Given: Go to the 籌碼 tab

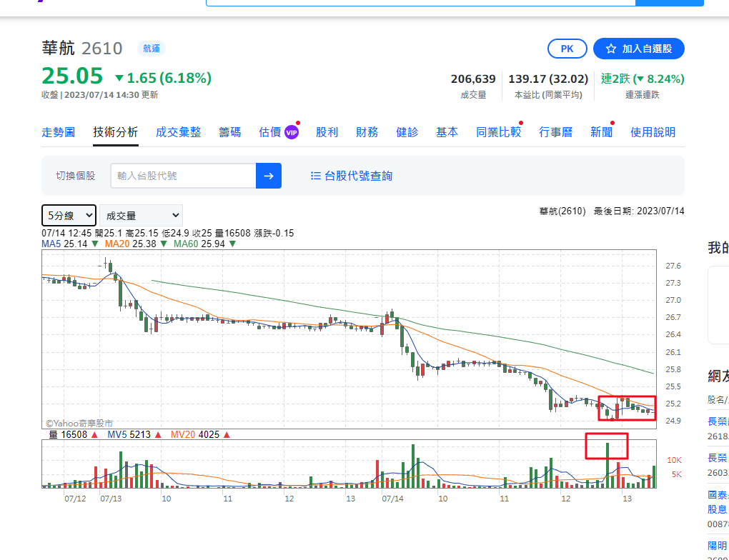Looking at the screenshot, I should click(229, 132).
